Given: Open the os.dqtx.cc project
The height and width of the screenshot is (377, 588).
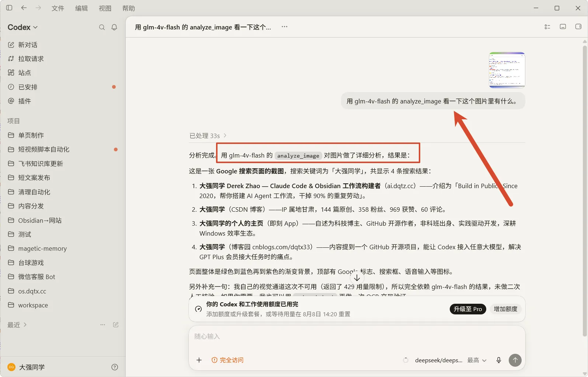Looking at the screenshot, I should (32, 291).
